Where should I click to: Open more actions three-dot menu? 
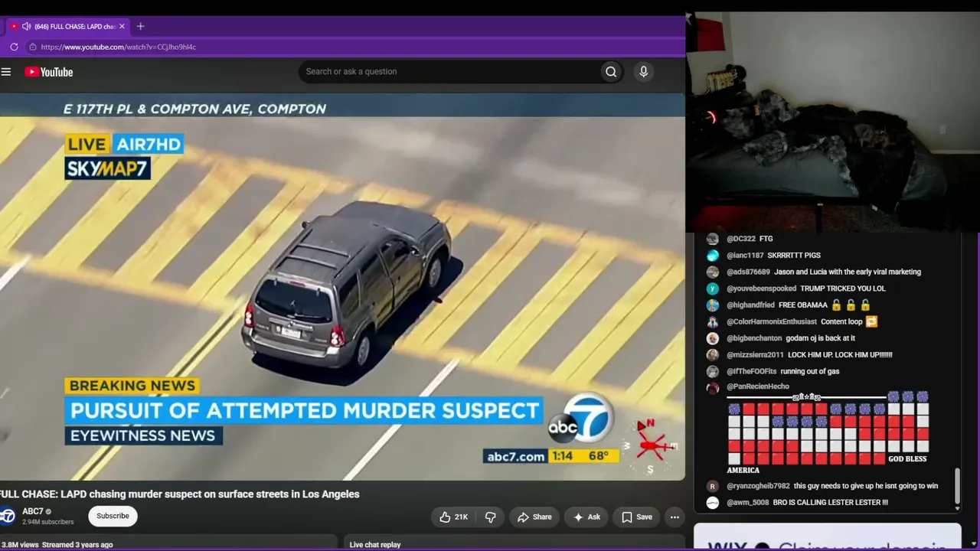pyautogui.click(x=675, y=517)
